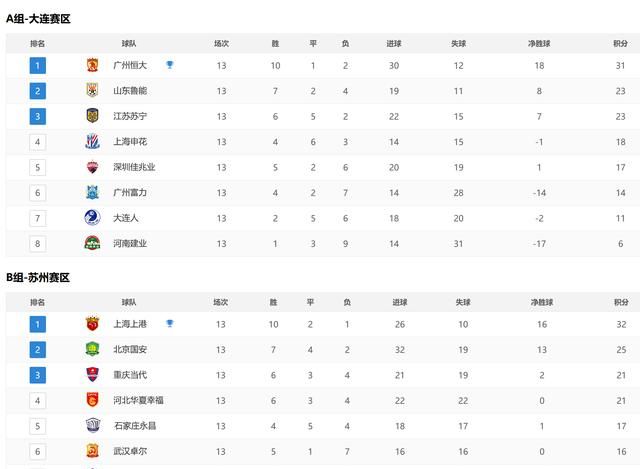Click the trophy icon beside 上海上港

tap(170, 323)
